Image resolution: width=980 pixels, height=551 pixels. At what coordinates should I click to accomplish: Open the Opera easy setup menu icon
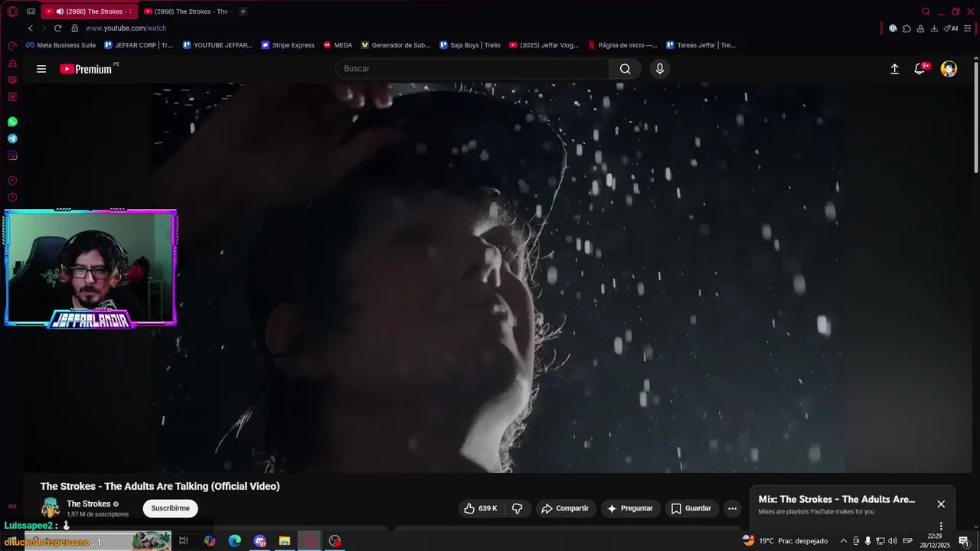[x=968, y=28]
